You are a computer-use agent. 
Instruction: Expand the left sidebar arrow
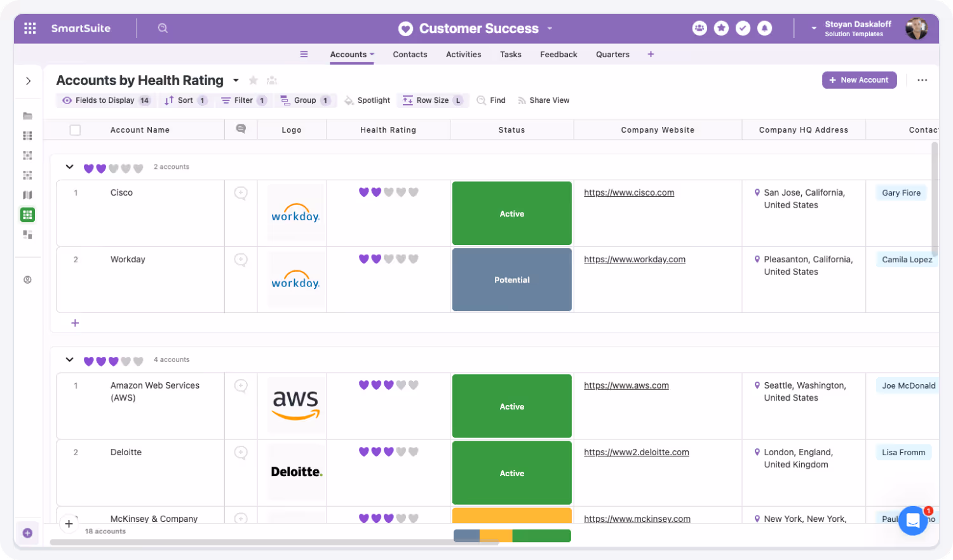tap(28, 81)
